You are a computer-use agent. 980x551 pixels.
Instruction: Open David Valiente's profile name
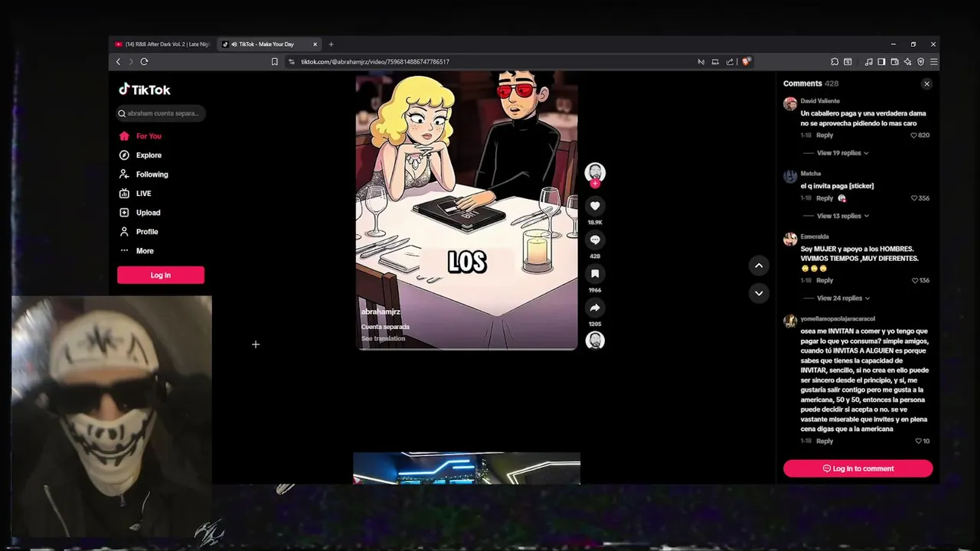820,101
